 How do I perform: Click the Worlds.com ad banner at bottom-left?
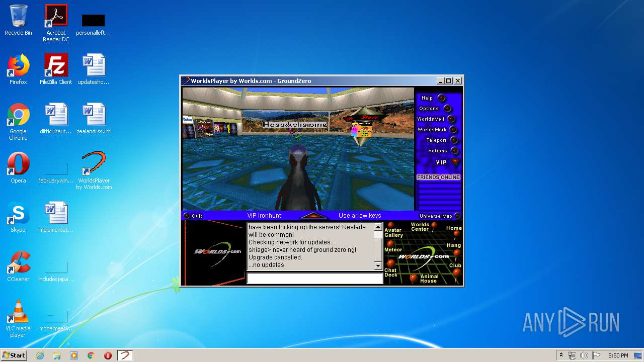[x=214, y=253]
